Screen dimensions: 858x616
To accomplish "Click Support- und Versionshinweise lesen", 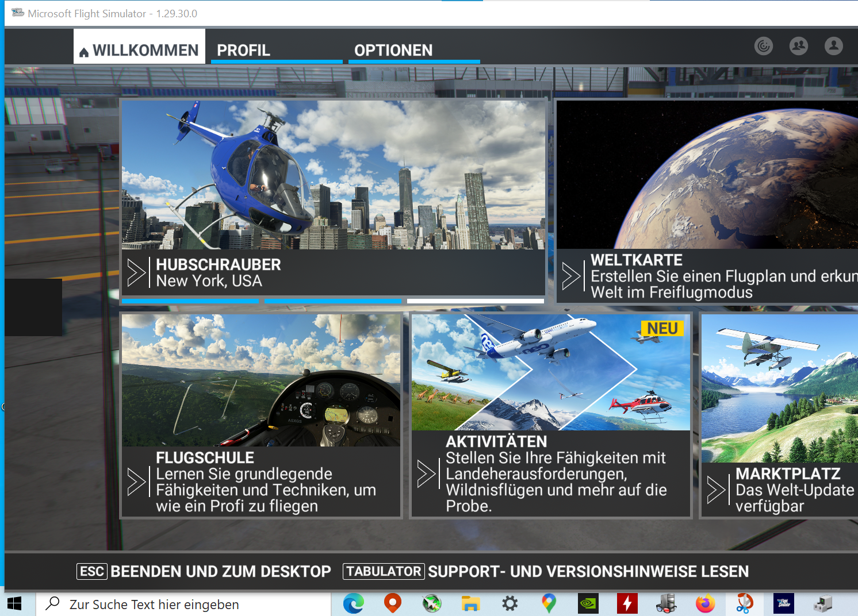I will [588, 572].
